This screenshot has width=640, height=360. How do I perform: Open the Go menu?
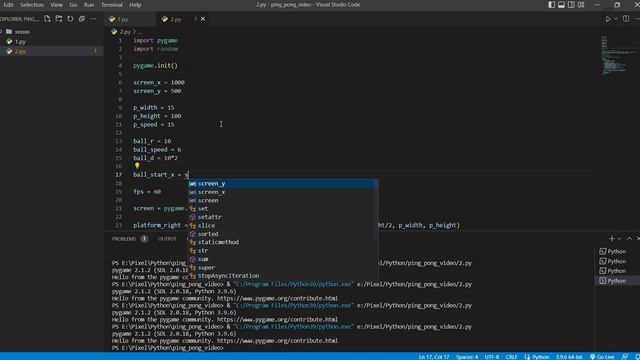73,5
